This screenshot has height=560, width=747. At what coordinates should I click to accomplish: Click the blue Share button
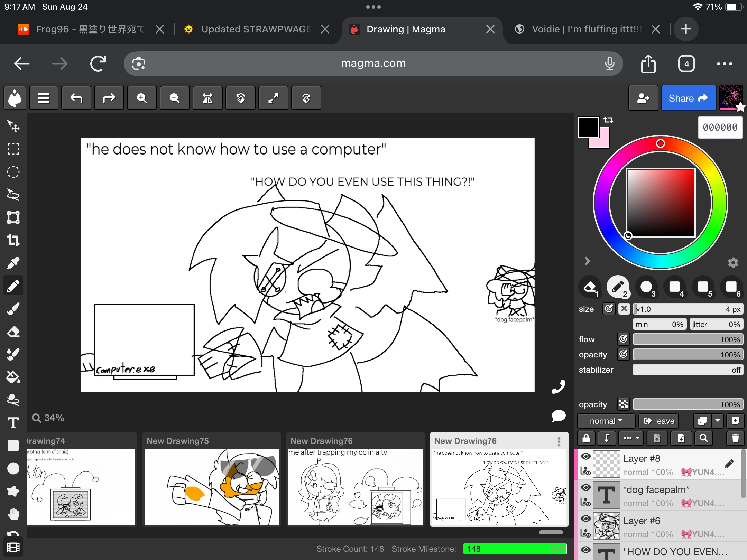688,99
